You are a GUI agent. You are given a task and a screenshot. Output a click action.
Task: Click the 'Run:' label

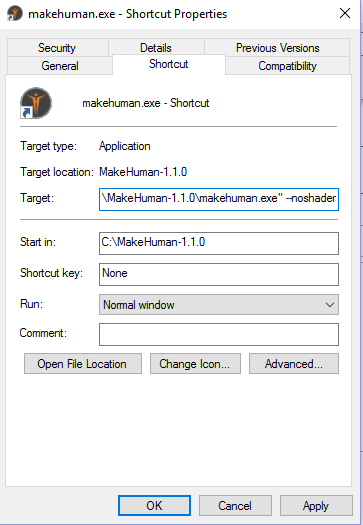point(31,304)
